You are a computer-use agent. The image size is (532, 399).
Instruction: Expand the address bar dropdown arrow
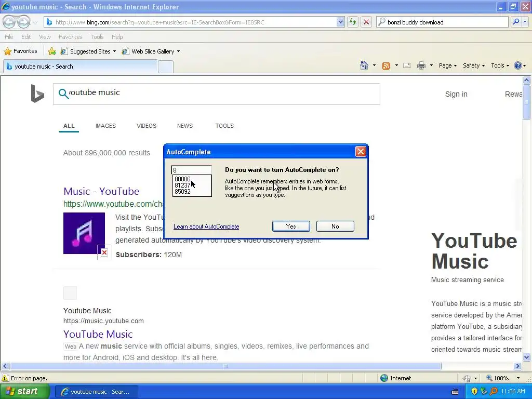[340, 22]
